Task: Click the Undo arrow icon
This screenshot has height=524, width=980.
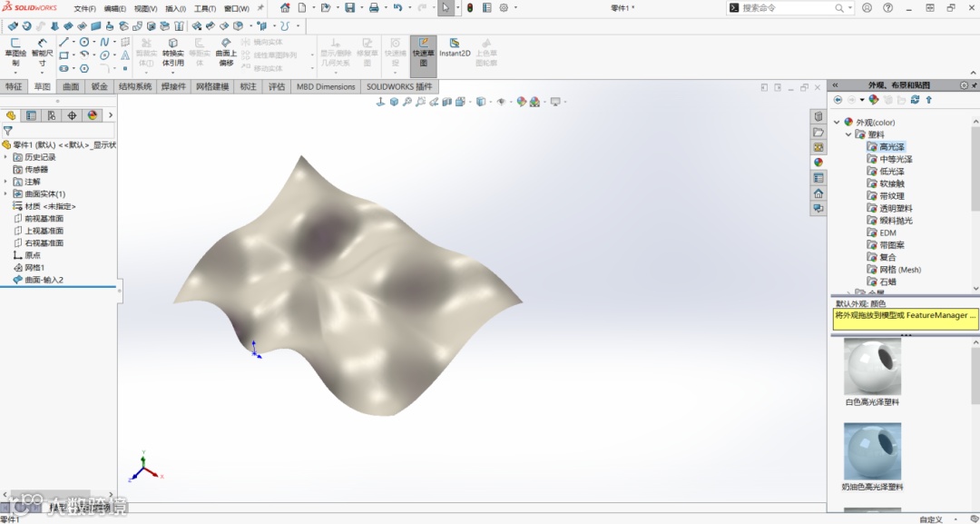Action: coord(397,8)
